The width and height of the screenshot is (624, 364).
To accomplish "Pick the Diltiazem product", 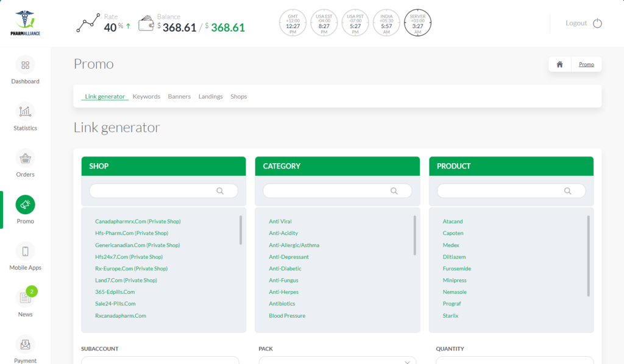I will 455,257.
